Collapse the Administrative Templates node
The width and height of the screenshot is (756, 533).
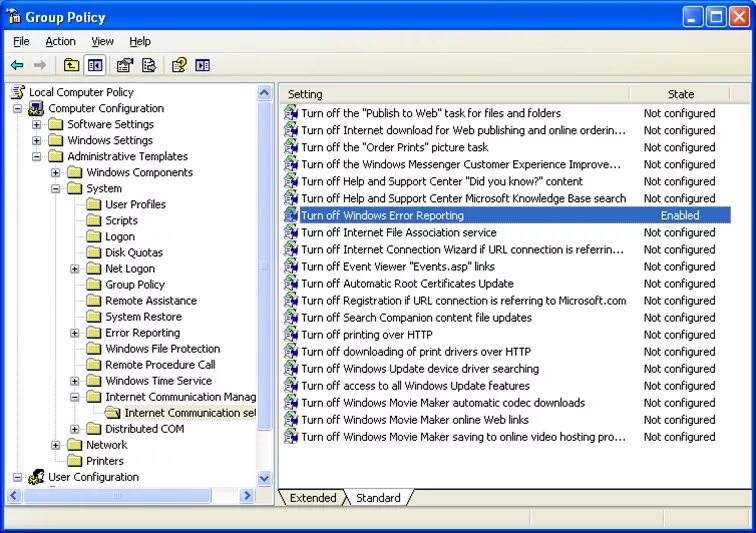(x=37, y=156)
